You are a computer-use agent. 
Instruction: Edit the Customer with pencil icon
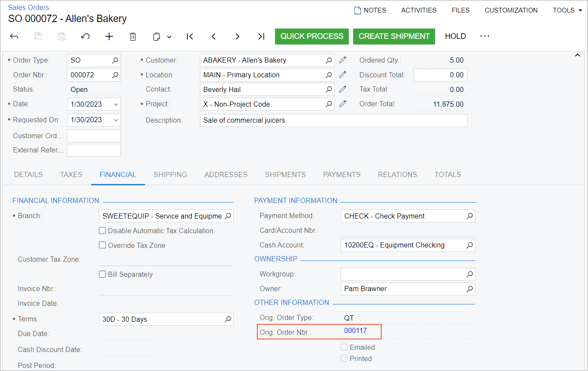pyautogui.click(x=343, y=60)
